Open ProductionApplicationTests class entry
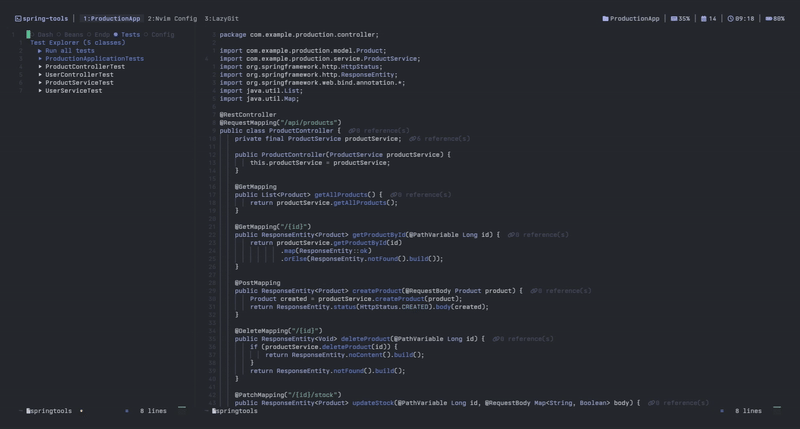This screenshot has height=429, width=800. pos(94,59)
